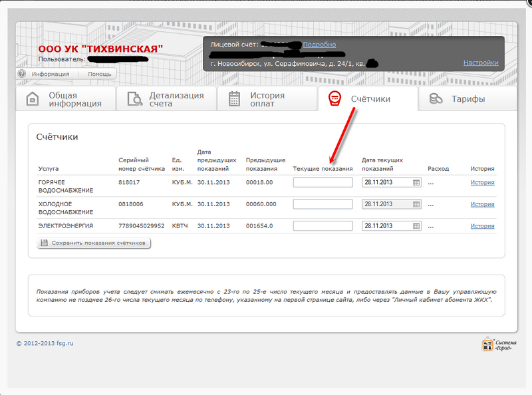Click the coins icon on Тарифы tab
Image resolution: width=532 pixels, height=395 pixels.
436,98
